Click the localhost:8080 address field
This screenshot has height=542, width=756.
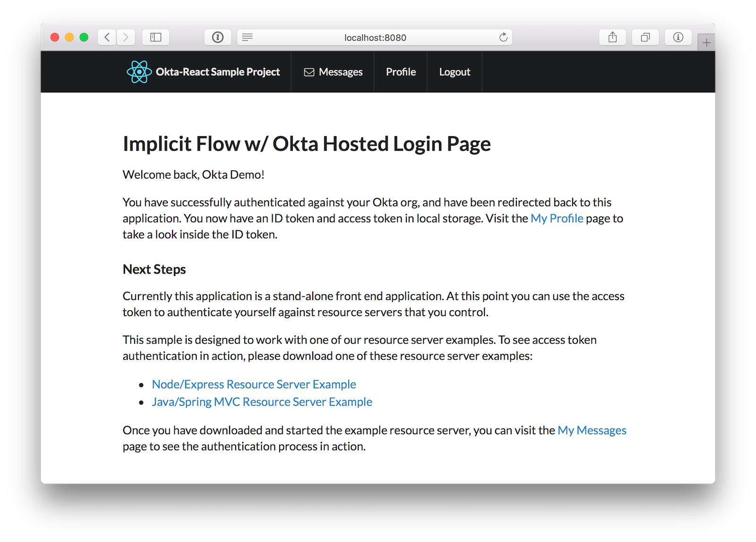click(375, 37)
